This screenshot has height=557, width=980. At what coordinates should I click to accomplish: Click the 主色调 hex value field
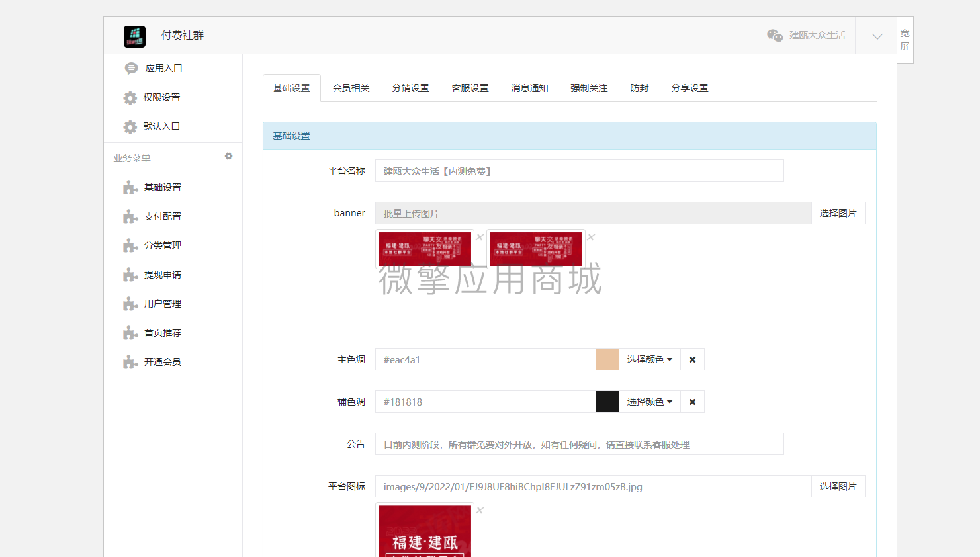(486, 359)
